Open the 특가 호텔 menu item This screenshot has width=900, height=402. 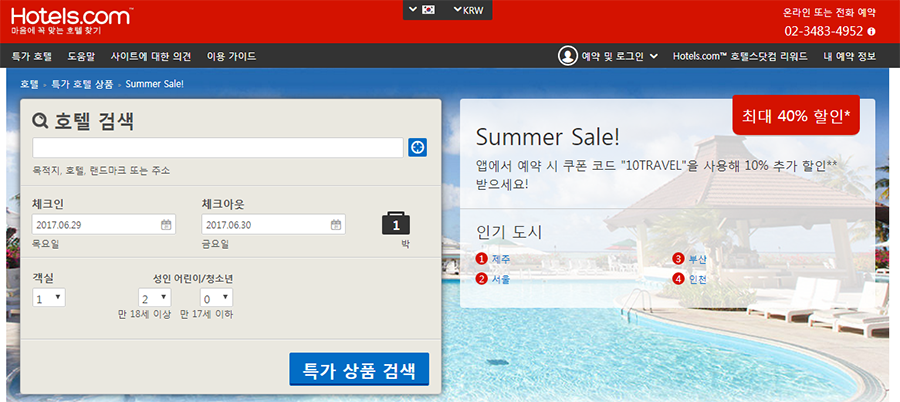(x=31, y=56)
